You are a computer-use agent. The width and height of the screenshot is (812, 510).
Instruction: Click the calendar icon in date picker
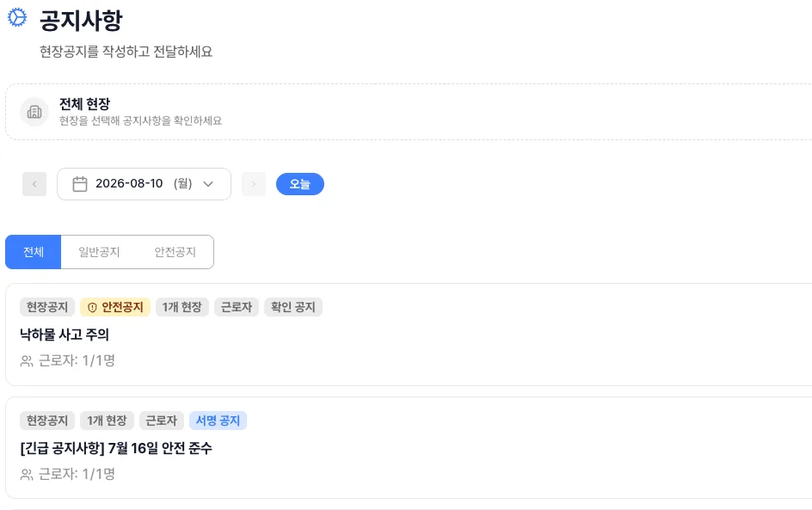(80, 184)
